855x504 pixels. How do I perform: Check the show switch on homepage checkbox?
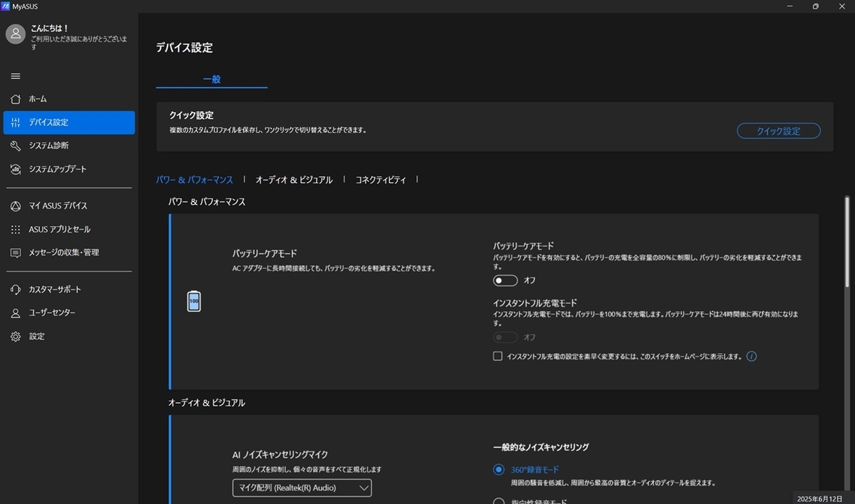497,356
